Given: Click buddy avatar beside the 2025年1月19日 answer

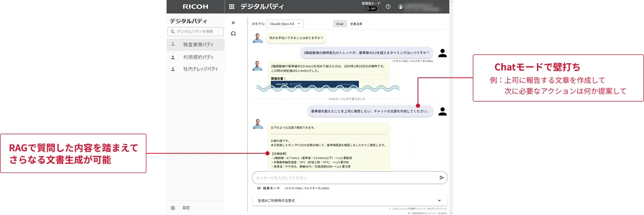Looking at the screenshot, I should (258, 66).
